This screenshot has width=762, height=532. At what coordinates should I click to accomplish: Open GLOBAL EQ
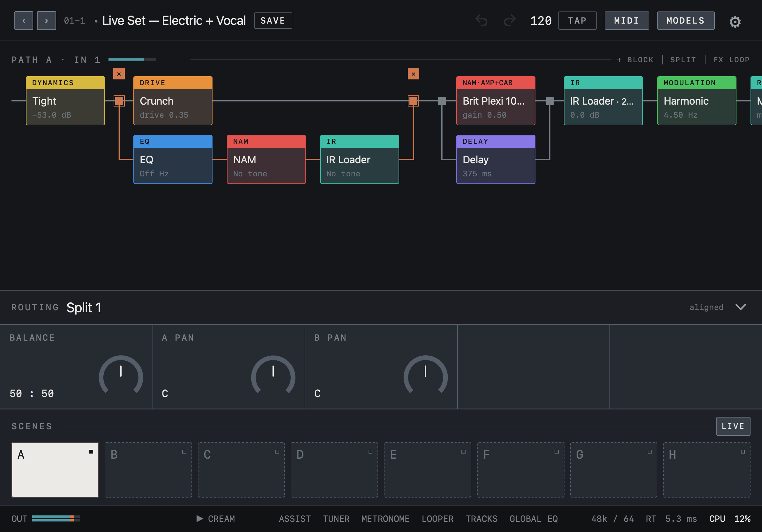pos(534,518)
